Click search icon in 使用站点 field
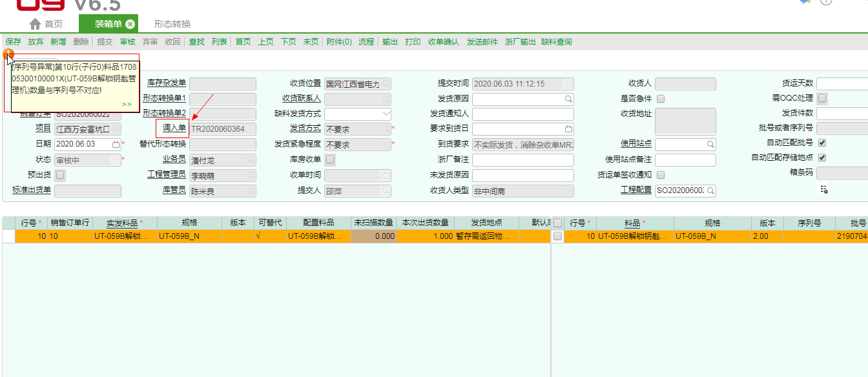 (x=710, y=144)
